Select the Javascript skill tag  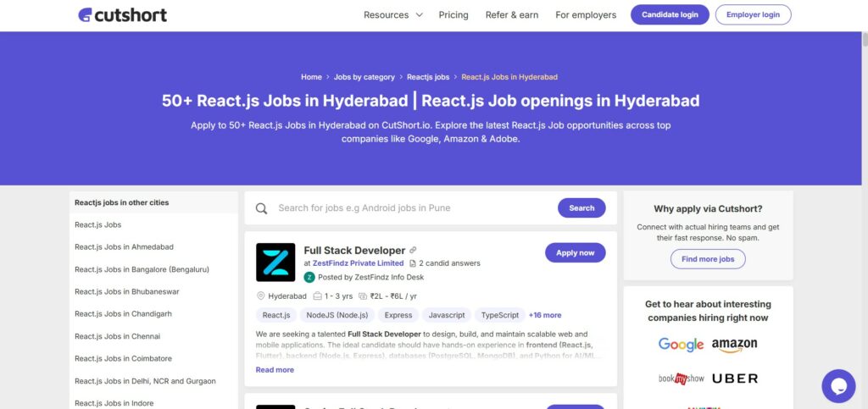[x=447, y=315]
